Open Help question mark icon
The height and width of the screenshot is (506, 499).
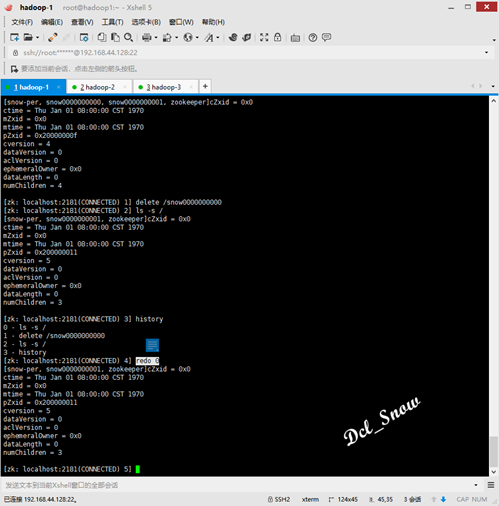(x=313, y=37)
